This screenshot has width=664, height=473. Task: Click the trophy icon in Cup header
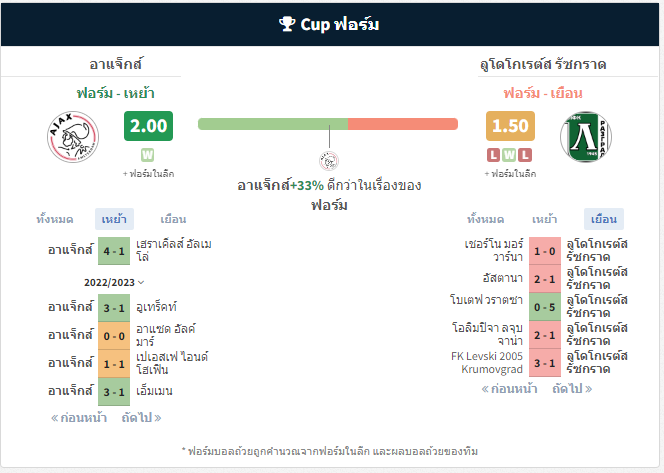pos(287,24)
